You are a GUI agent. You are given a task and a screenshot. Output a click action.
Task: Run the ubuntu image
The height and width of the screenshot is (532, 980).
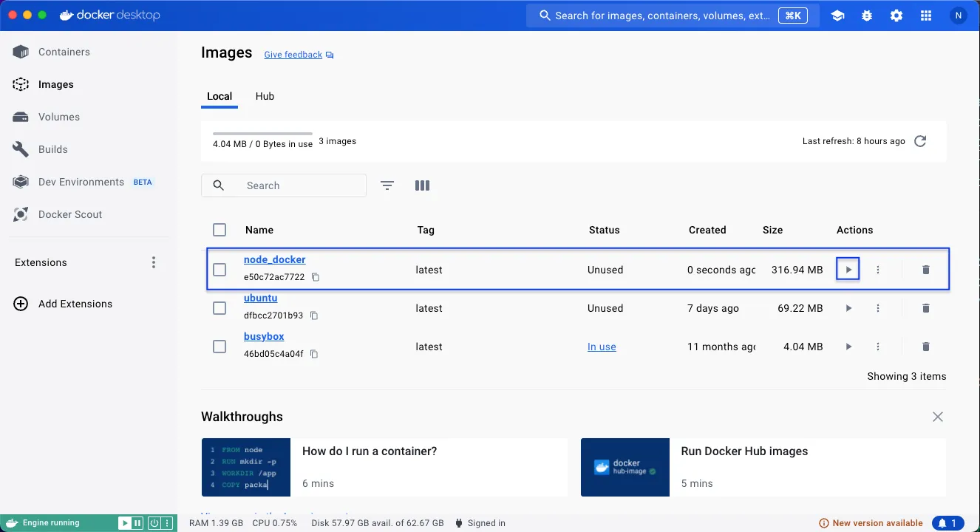pos(848,308)
